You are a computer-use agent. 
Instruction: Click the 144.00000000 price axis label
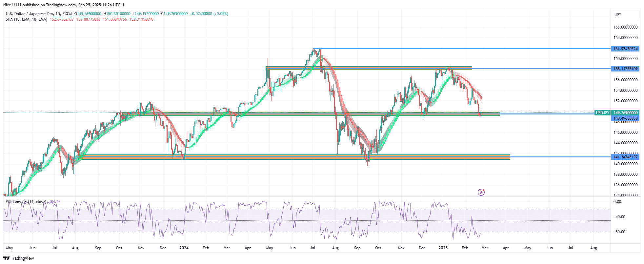point(626,143)
